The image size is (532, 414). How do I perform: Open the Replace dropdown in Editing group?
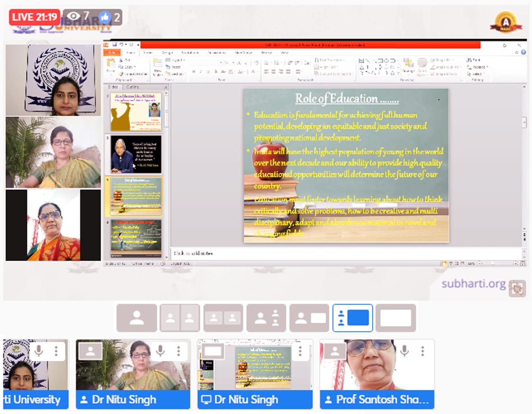pos(477,67)
